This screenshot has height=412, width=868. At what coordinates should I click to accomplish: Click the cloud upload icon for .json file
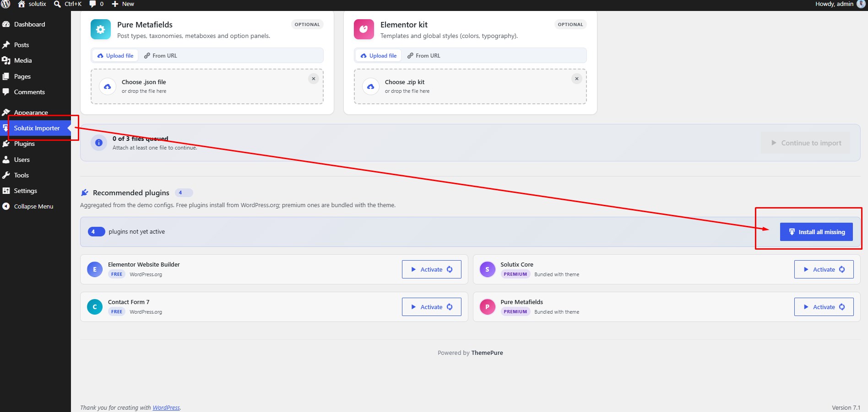[x=108, y=86]
